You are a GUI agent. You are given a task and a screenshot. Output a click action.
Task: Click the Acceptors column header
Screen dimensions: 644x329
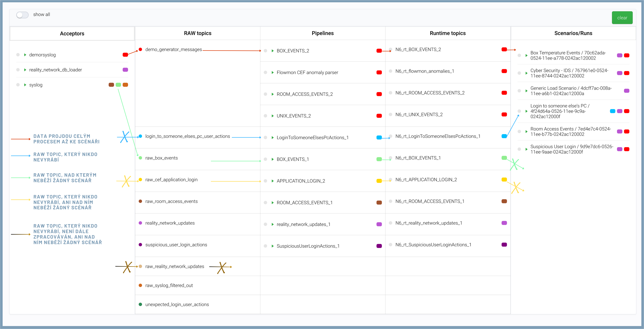[x=72, y=34]
